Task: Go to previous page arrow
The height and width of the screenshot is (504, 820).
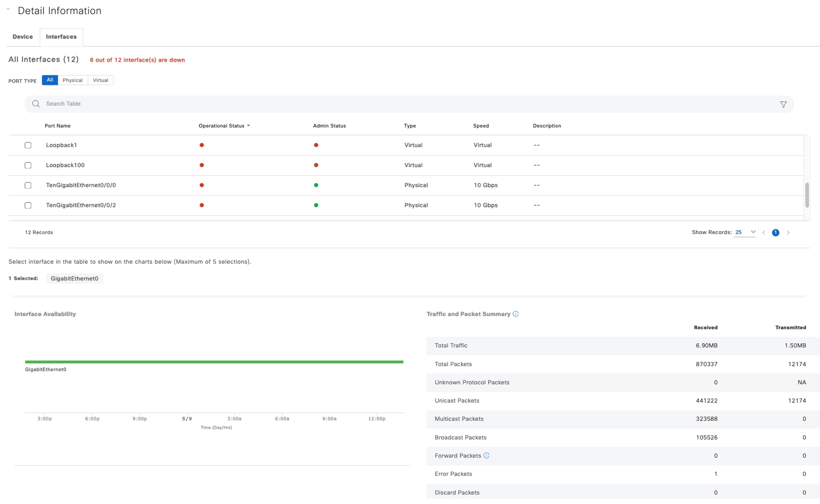Action: 763,233
